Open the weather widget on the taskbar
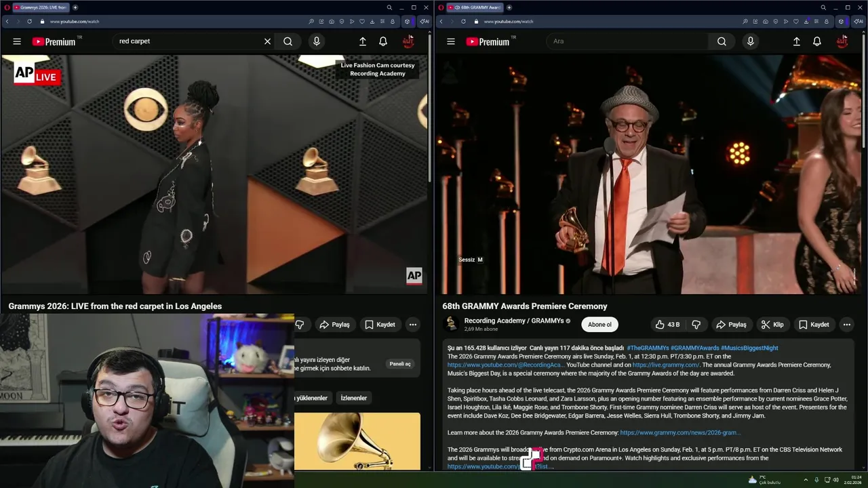The image size is (868, 488). click(x=764, y=480)
